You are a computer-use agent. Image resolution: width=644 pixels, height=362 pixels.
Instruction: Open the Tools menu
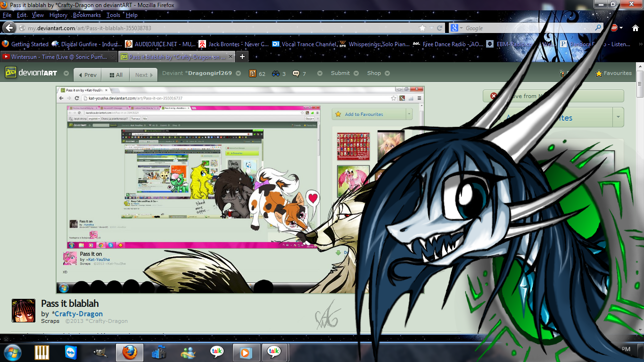[113, 15]
